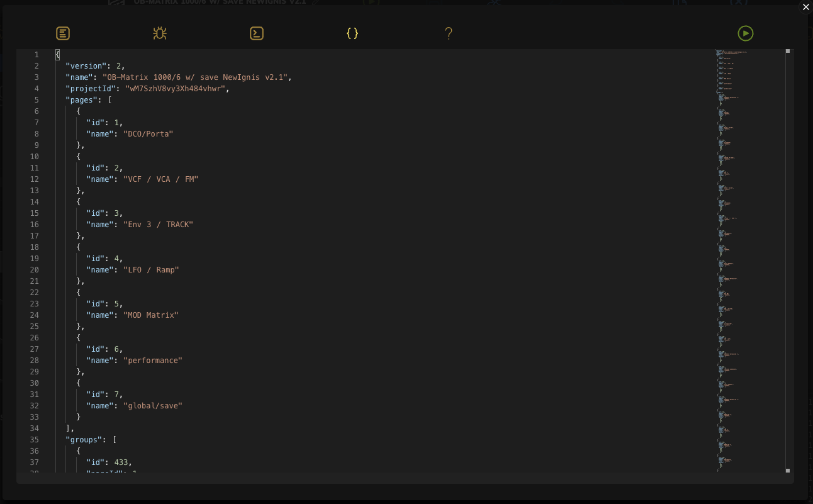
Task: Close the JSON editor dialog
Action: click(805, 7)
